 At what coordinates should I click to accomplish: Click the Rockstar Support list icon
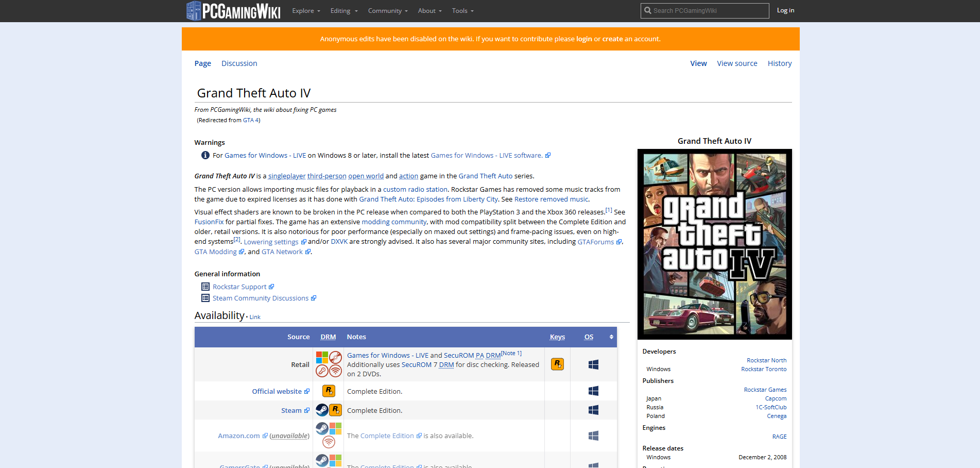click(x=205, y=287)
